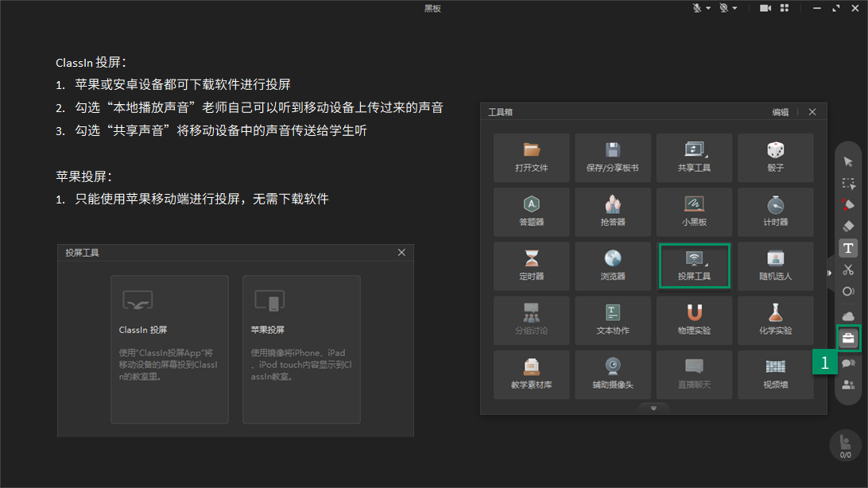The image size is (868, 488).
Task: Open the webcam device dropdown arrow
Action: [x=734, y=8]
